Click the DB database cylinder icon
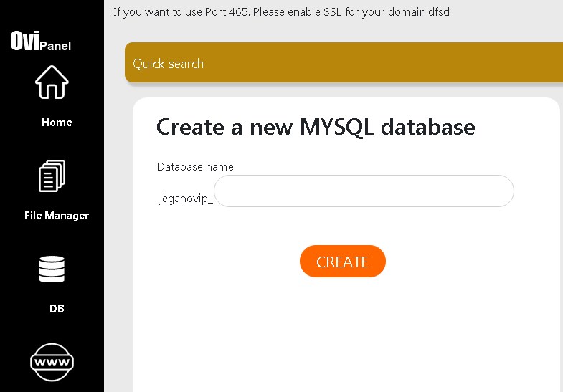The image size is (563, 392). point(52,269)
